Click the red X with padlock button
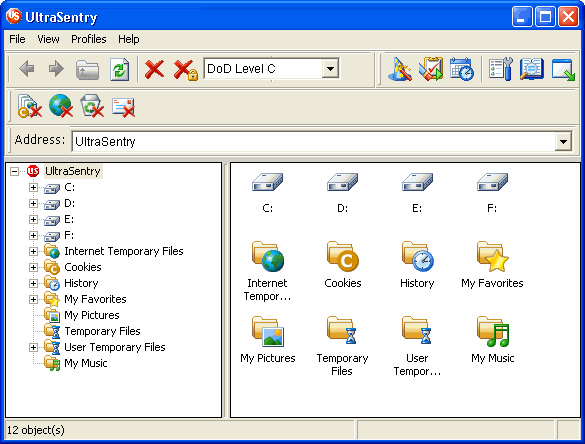585x444 pixels. point(185,70)
